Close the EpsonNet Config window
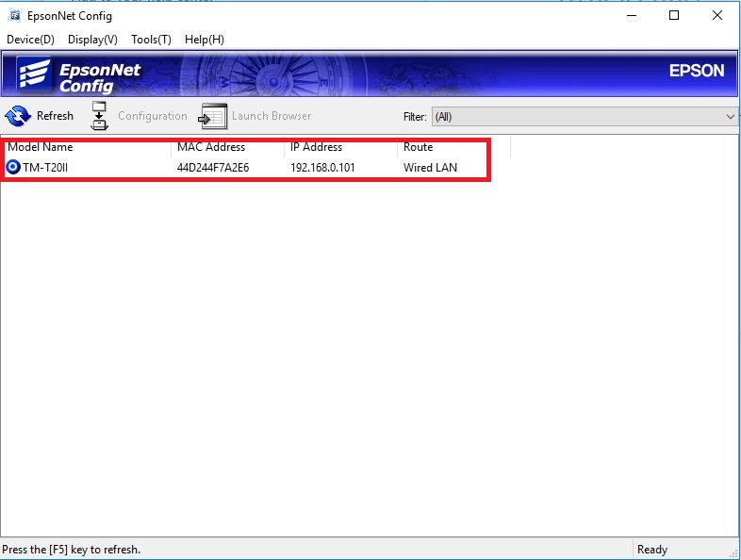Image resolution: width=741 pixels, height=560 pixels. pyautogui.click(x=716, y=16)
